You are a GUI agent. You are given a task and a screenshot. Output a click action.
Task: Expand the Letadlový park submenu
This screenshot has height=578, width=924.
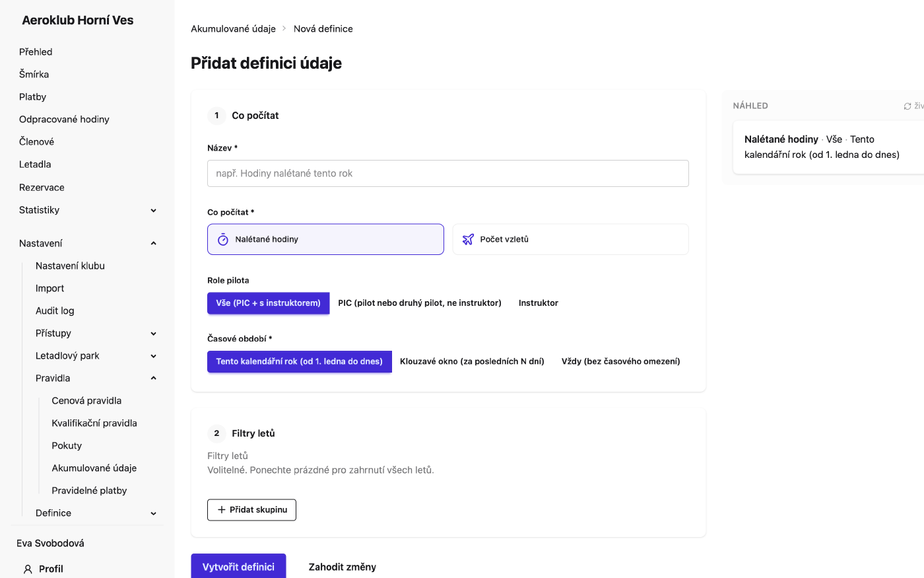point(153,356)
